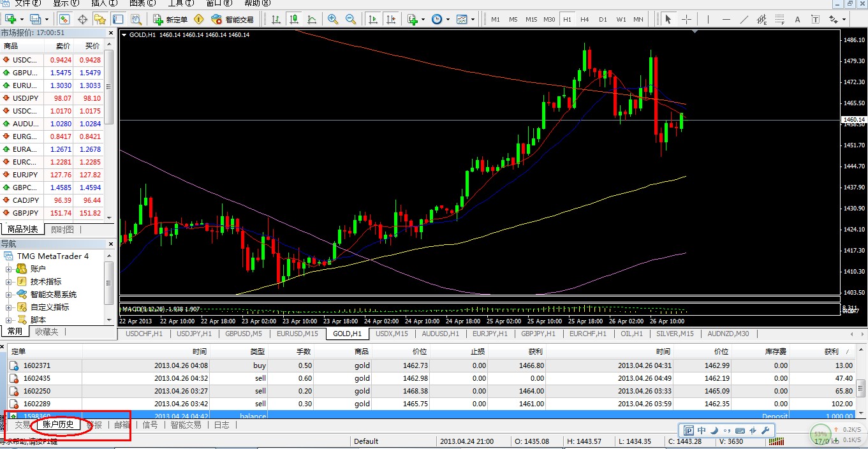Select the text (A) tool
Screen dimensions: 868x449
pyautogui.click(x=797, y=19)
